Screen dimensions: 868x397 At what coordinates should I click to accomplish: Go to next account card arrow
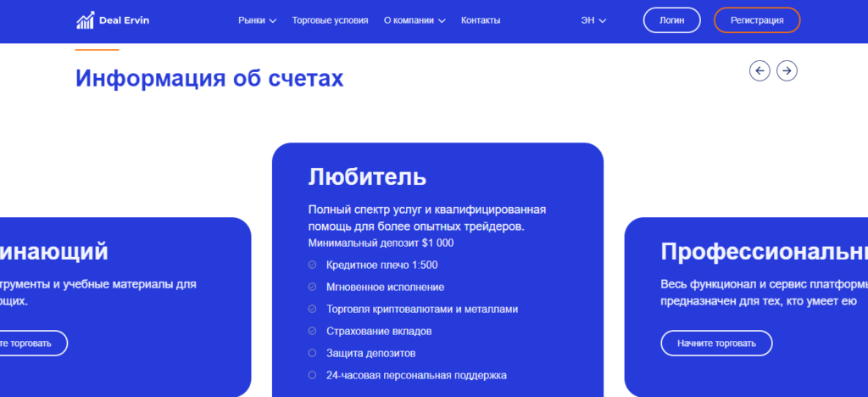click(x=787, y=71)
